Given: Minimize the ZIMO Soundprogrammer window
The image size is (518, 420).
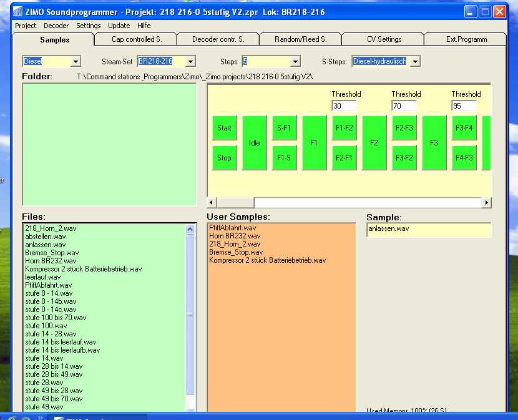Looking at the screenshot, I should (x=470, y=12).
